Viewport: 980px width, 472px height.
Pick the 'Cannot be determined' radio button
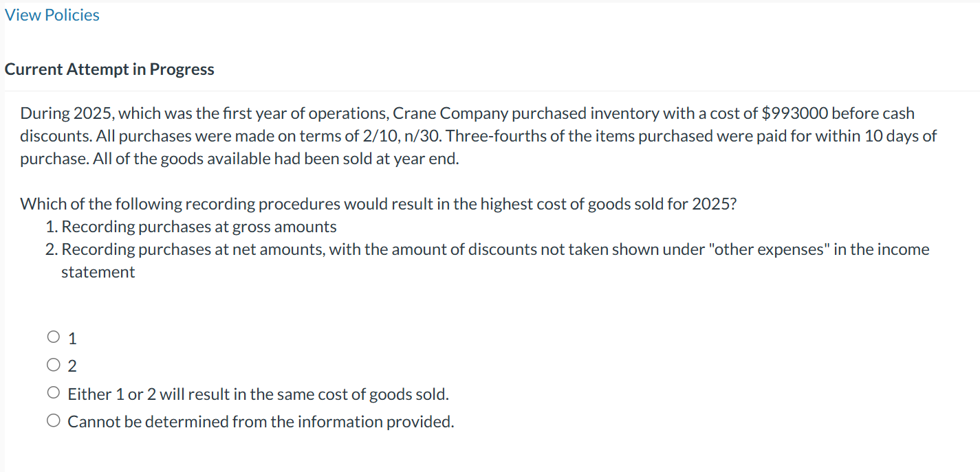[x=54, y=421]
